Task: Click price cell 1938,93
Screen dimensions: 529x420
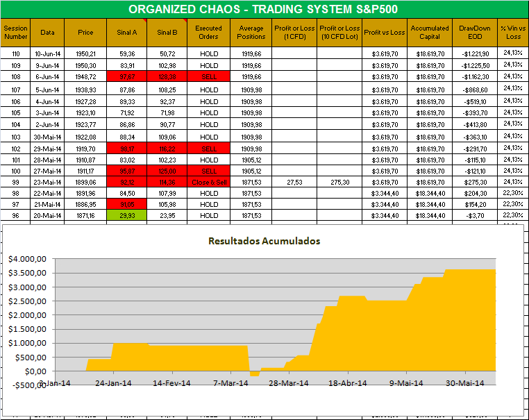Action: [85, 90]
